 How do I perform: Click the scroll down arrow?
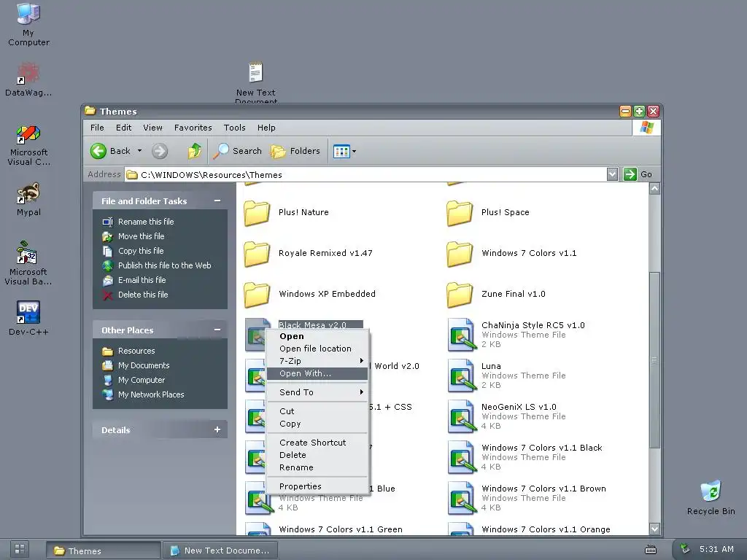click(654, 529)
